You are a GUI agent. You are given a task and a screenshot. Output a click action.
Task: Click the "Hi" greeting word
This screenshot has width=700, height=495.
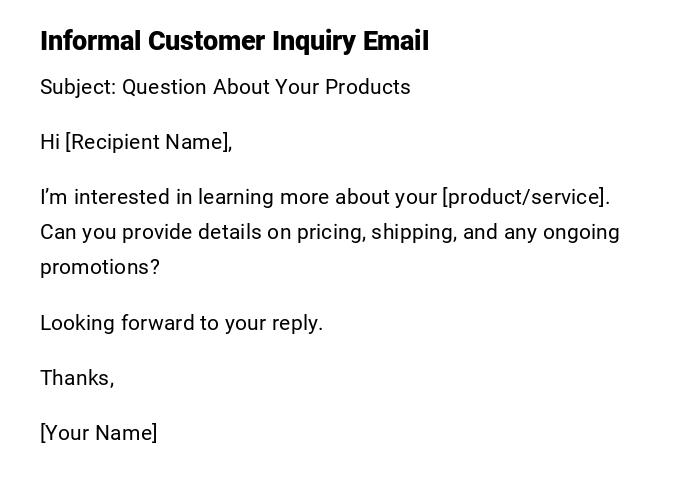click(x=50, y=142)
